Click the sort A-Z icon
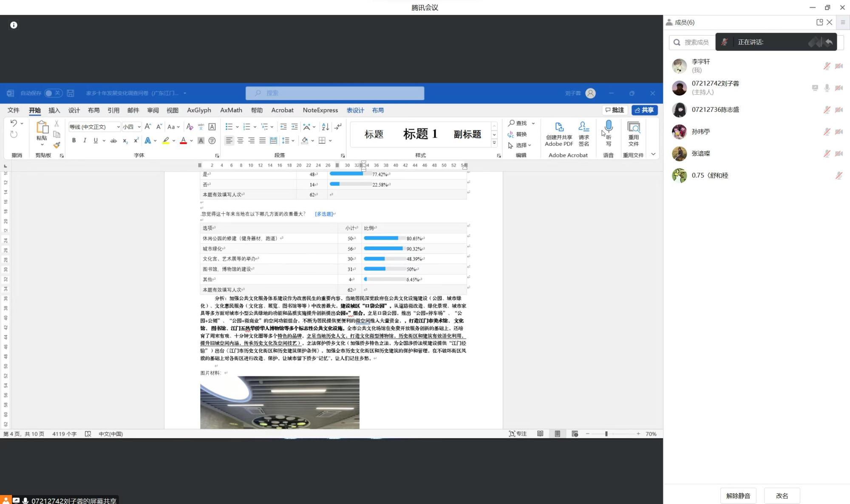The image size is (850, 504). coord(325,127)
